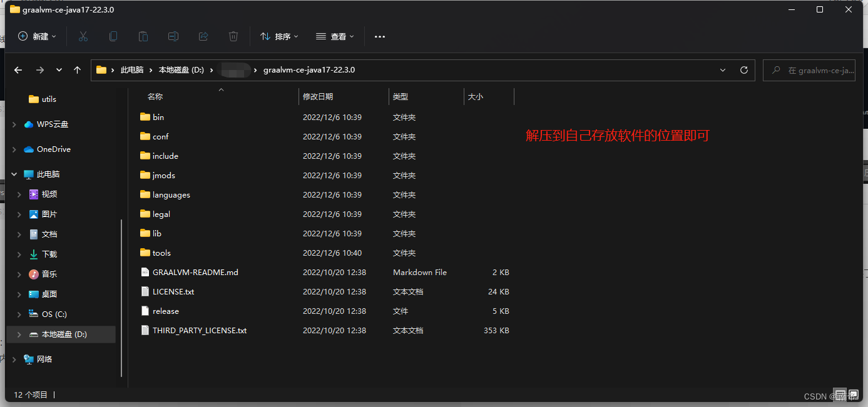Click the 下载 downloads arrow icon
Screen dimensions: 868x407
pyautogui.click(x=34, y=254)
